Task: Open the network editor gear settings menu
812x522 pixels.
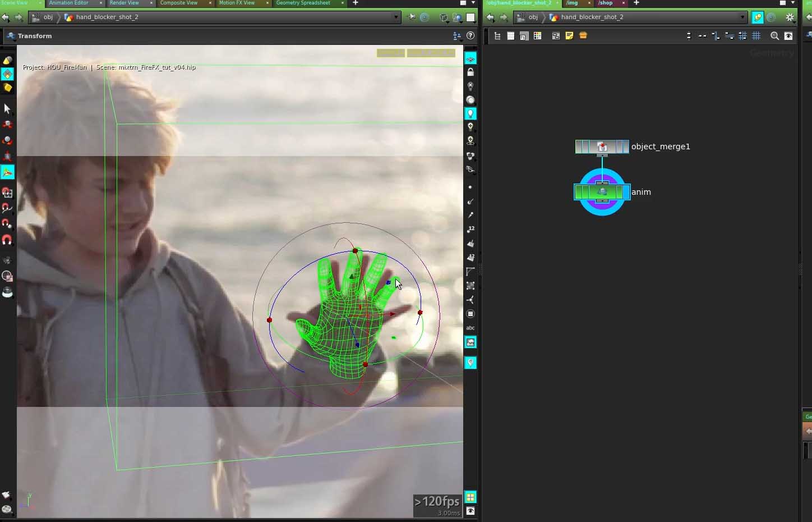Action: [x=790, y=17]
